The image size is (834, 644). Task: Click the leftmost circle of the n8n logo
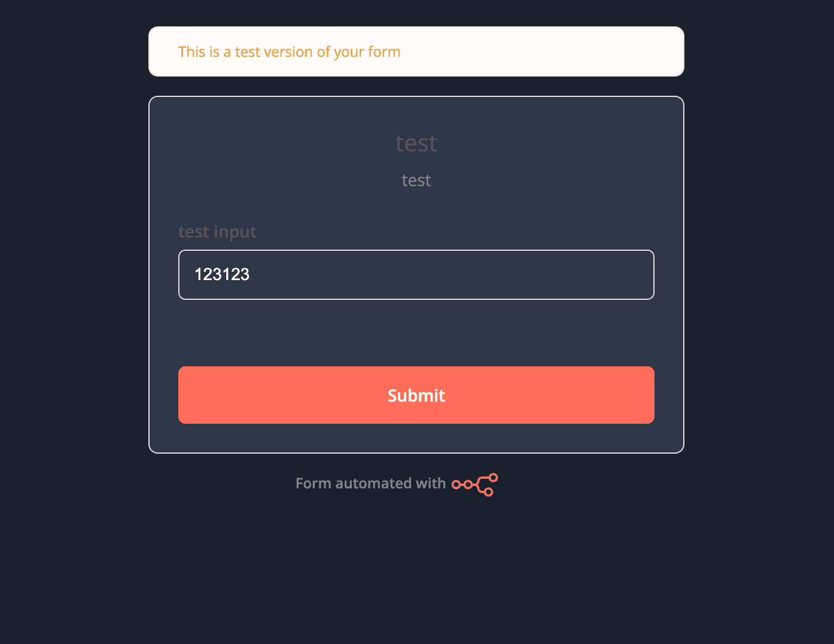pos(456,484)
